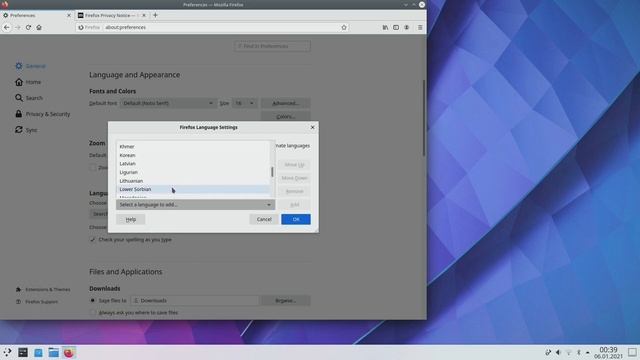Click the show desktop button

coord(632,352)
